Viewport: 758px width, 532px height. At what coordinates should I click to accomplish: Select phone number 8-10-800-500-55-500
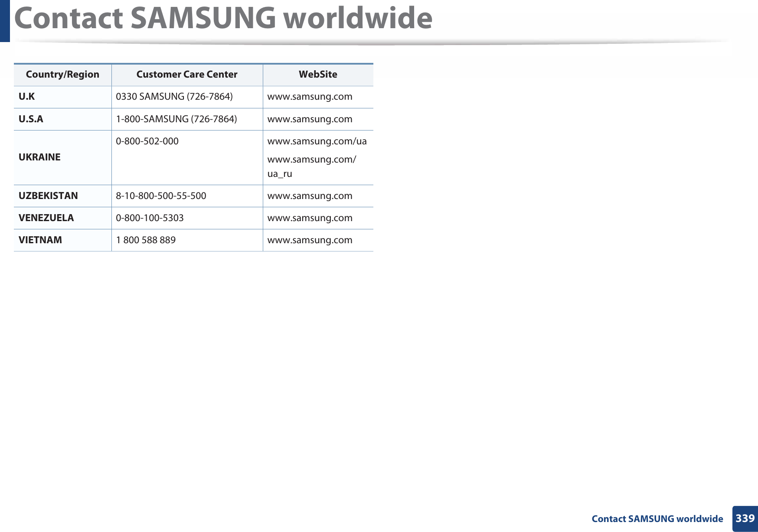[x=161, y=196]
